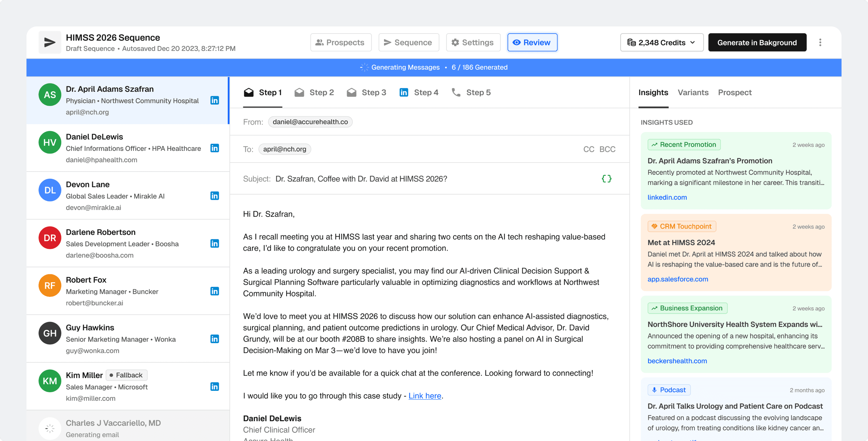Viewport: 868px width, 441px height.
Task: Click the daniel@accurehealth.co sender chip
Action: point(310,122)
